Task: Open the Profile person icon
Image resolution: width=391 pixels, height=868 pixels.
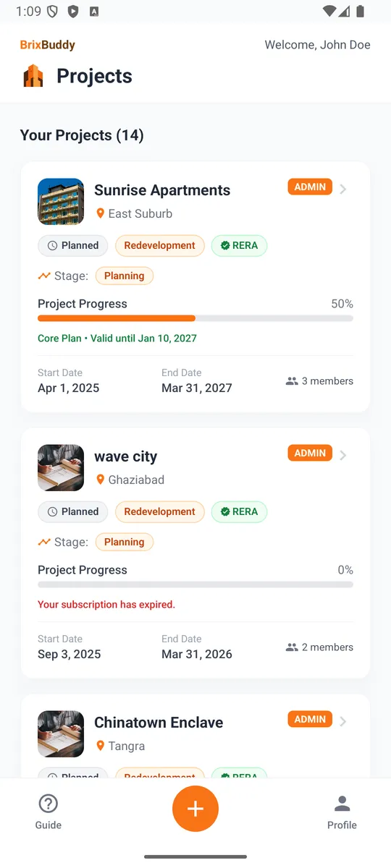Action: (342, 804)
